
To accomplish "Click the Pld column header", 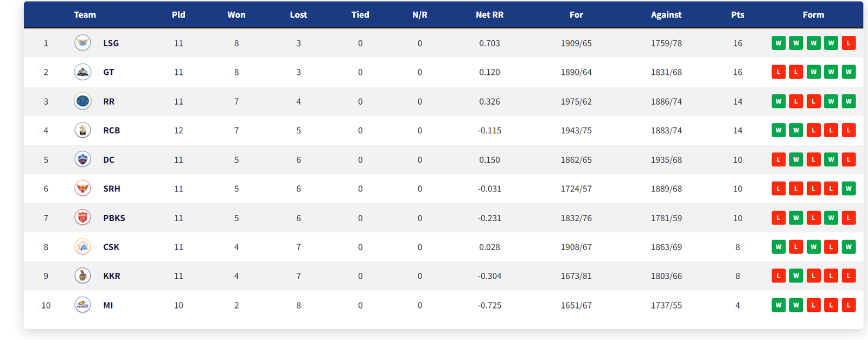I will point(178,15).
